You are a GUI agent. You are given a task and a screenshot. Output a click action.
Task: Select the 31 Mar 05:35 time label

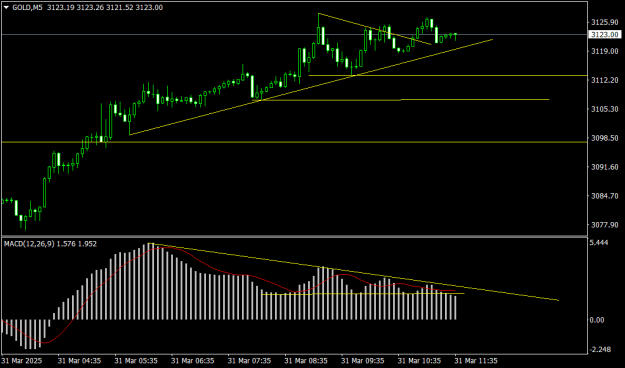136,361
